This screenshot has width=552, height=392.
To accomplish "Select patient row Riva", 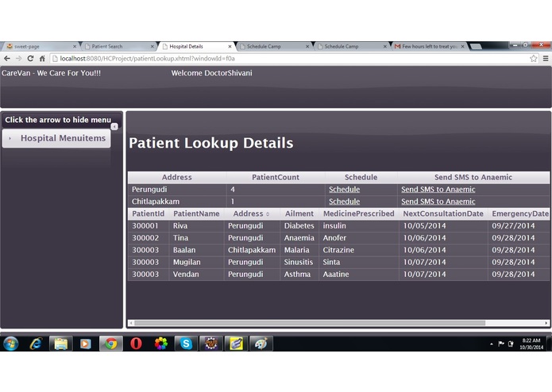I will point(338,226).
